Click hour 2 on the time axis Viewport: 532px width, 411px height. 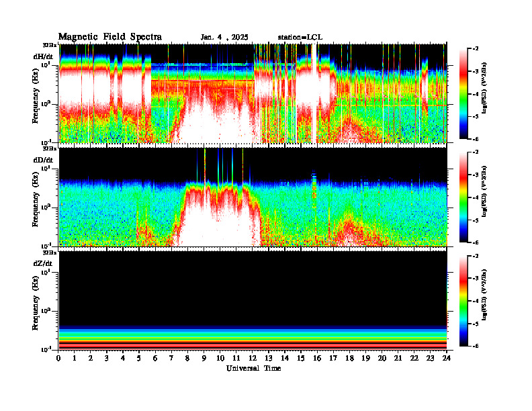tap(91, 358)
